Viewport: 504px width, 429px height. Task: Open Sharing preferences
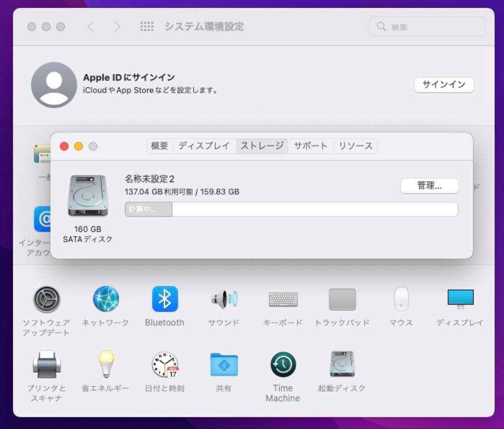pyautogui.click(x=224, y=365)
